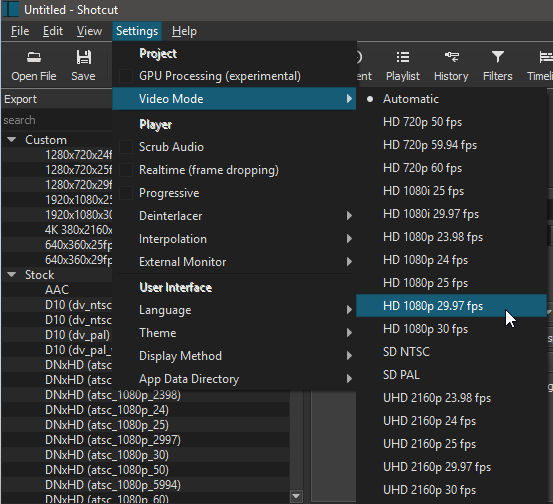Choose HD 720p 60 fps mode
Image resolution: width=553 pixels, height=504 pixels.
click(x=451, y=168)
